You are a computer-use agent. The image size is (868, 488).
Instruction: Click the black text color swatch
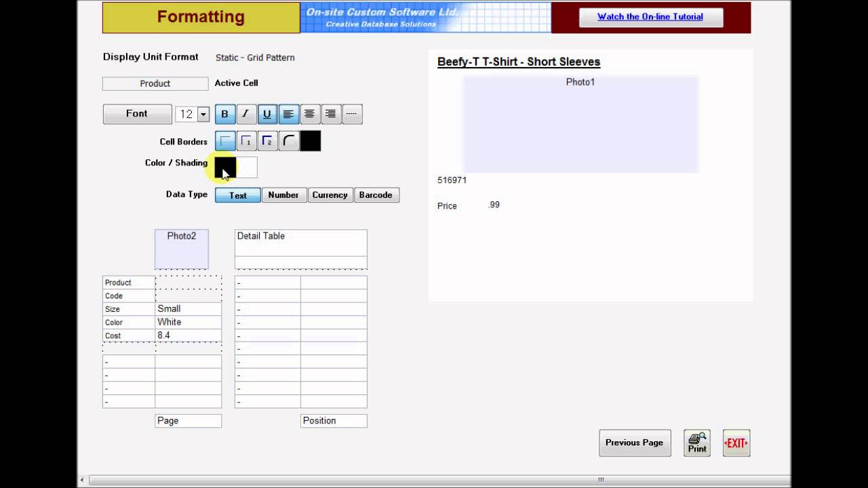coord(225,167)
